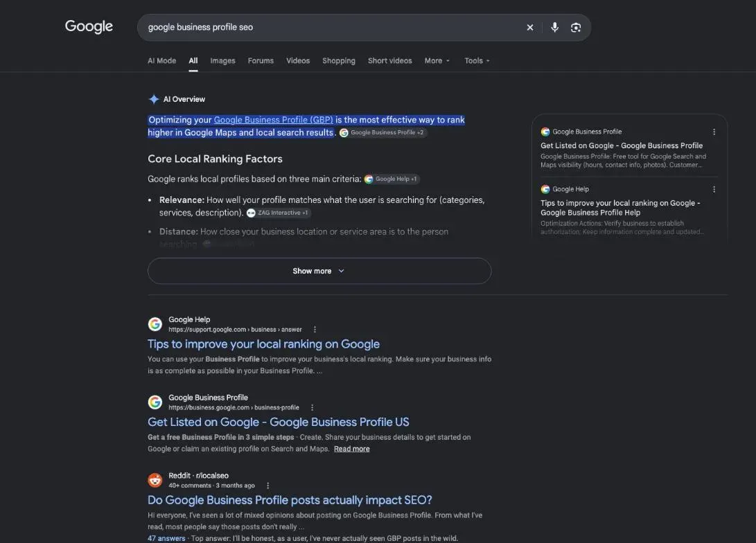Open Google Lens image search icon

tap(576, 28)
